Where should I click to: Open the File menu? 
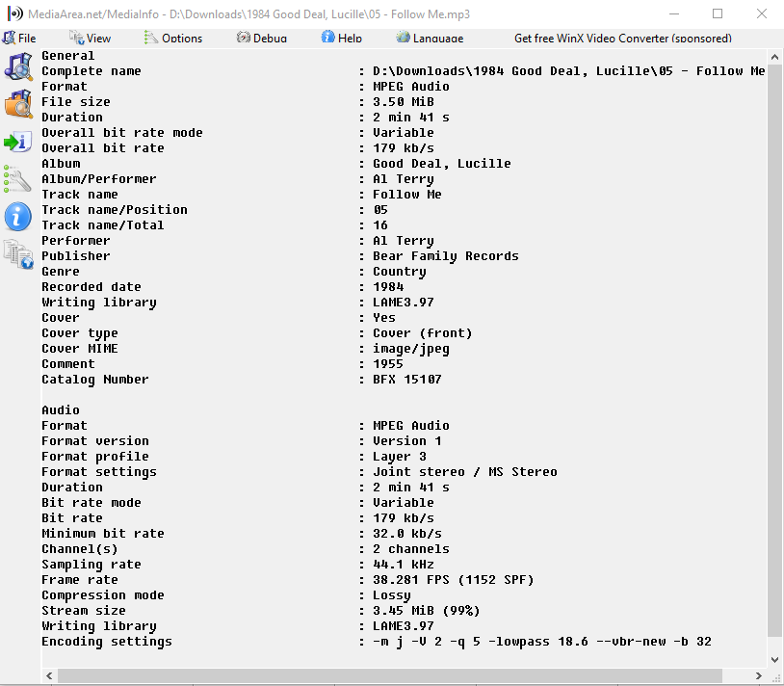pos(19,38)
